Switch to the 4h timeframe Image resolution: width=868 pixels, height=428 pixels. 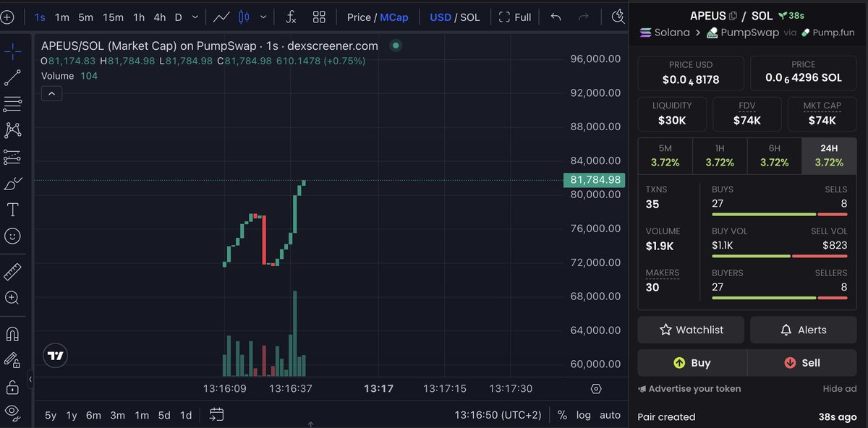(x=160, y=17)
